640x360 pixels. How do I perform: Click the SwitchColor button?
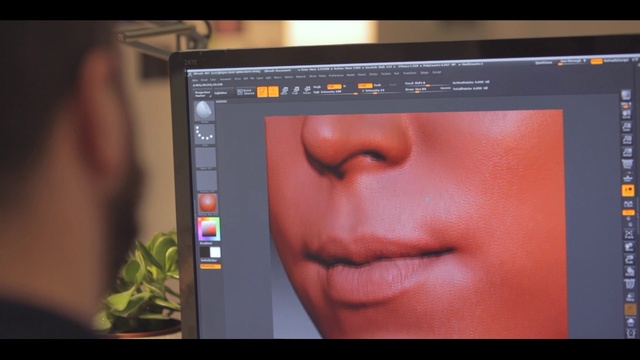209,260
